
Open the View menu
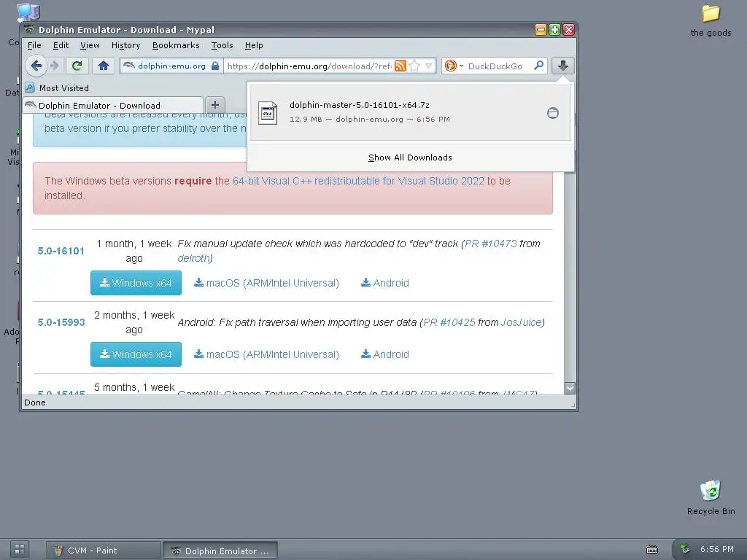(90, 45)
